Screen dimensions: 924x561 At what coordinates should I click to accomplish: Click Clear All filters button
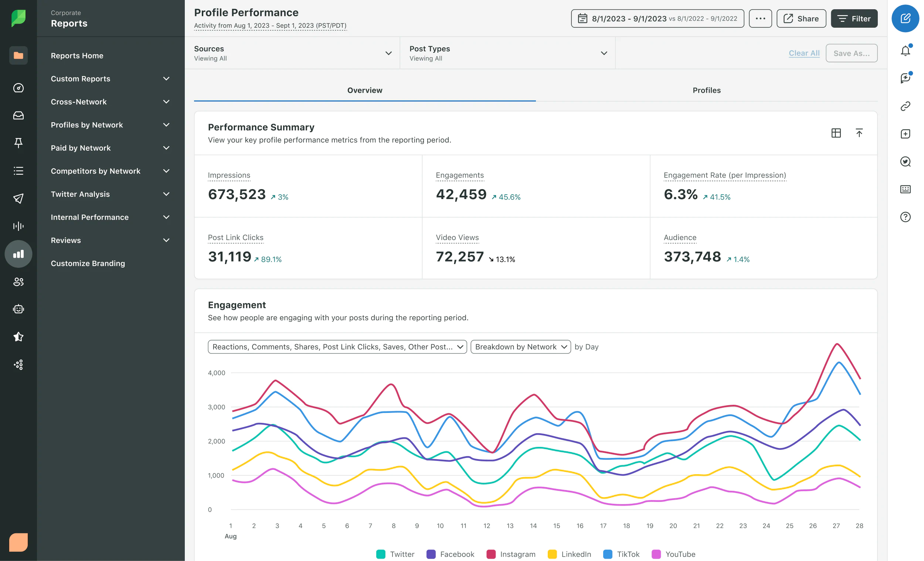804,54
